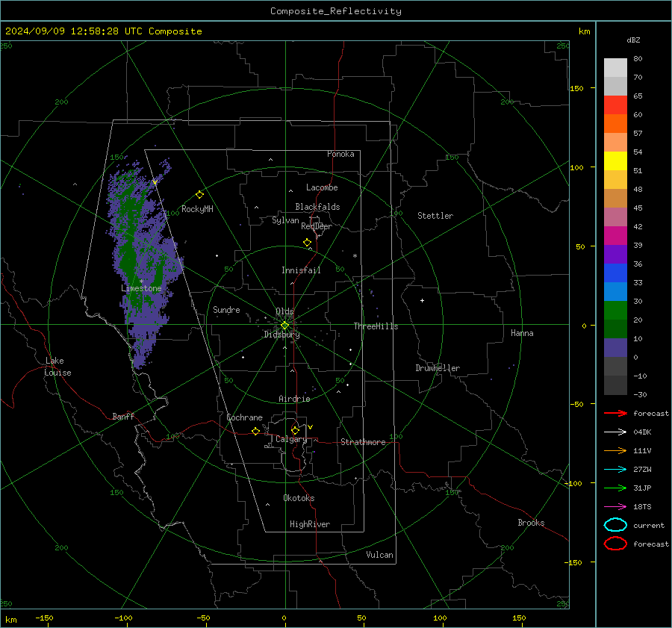Select the cyan current ellipse icon

(615, 525)
